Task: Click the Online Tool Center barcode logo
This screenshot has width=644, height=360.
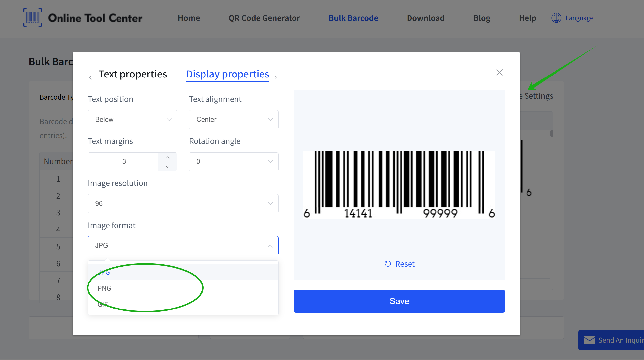Action: point(32,18)
